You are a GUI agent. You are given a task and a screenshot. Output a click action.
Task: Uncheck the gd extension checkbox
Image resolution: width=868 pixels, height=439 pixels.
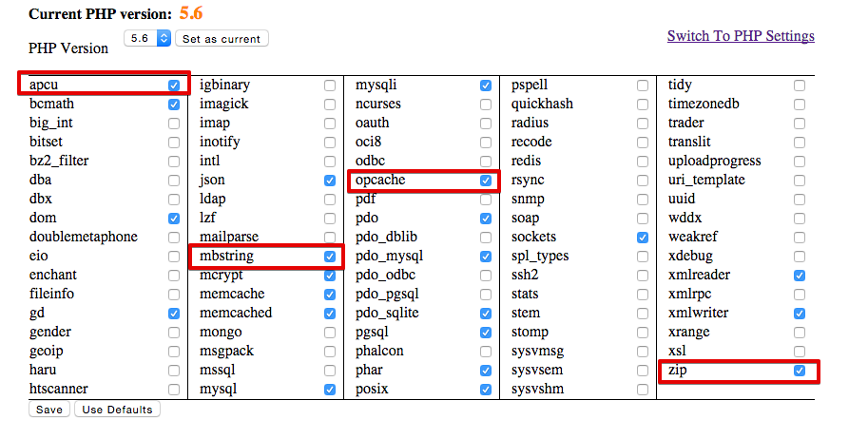point(174,314)
